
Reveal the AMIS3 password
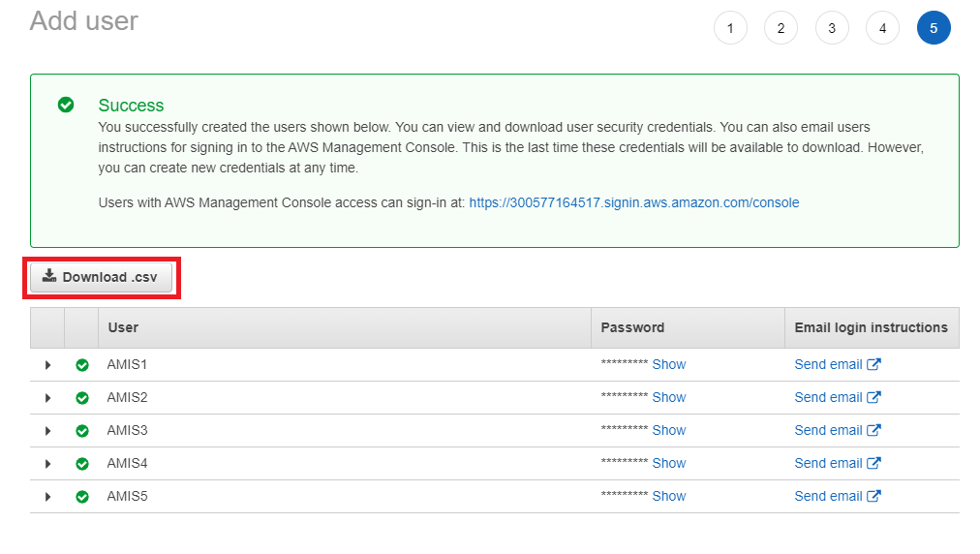pos(668,431)
